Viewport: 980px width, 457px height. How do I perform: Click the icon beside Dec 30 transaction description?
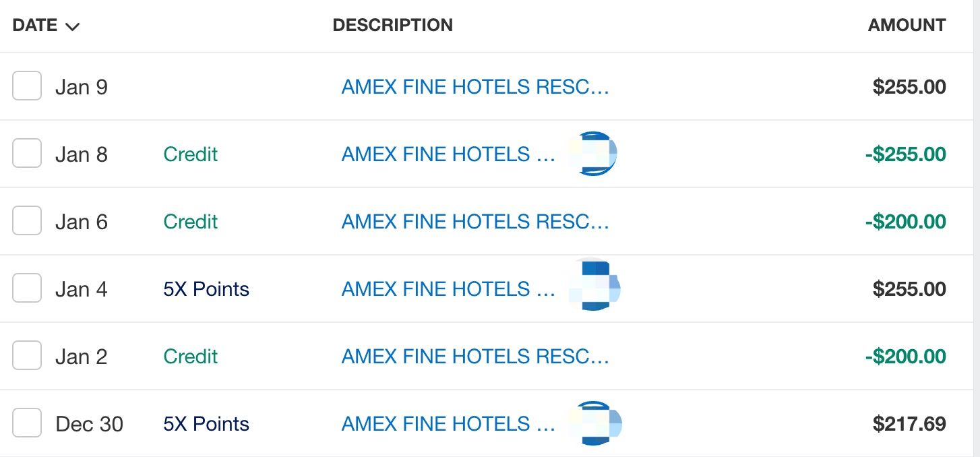[x=594, y=424]
